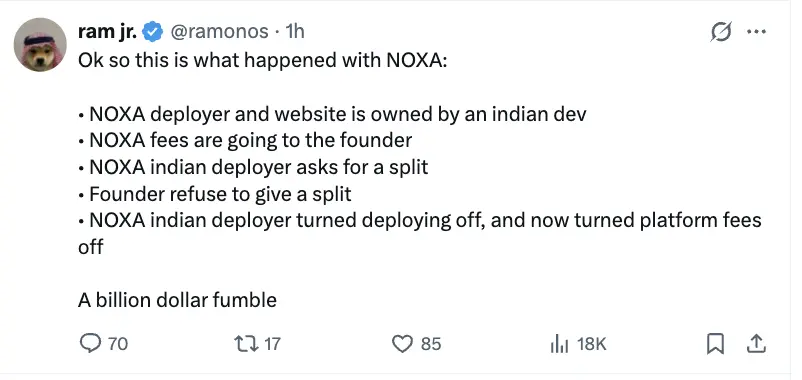Image resolution: width=802 pixels, height=380 pixels.
Task: Click the like count 85
Action: click(431, 344)
